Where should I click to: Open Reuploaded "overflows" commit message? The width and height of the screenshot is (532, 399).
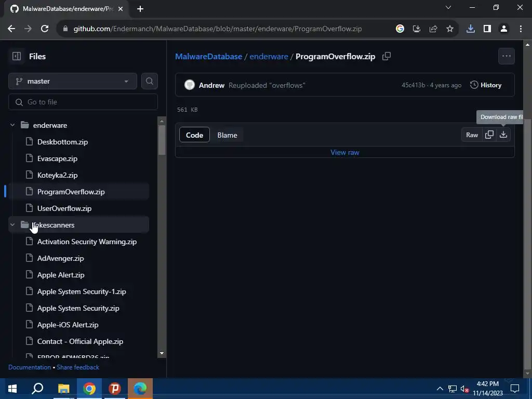[267, 85]
